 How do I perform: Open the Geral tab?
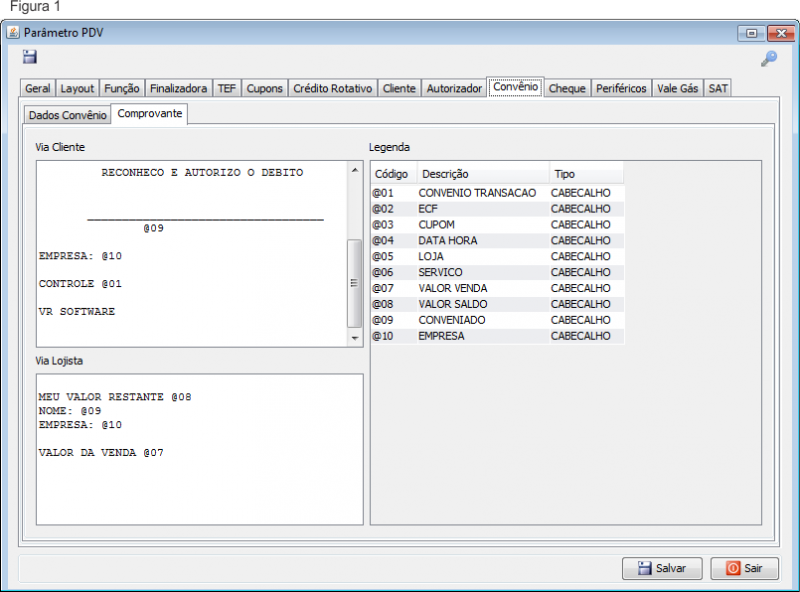click(38, 88)
